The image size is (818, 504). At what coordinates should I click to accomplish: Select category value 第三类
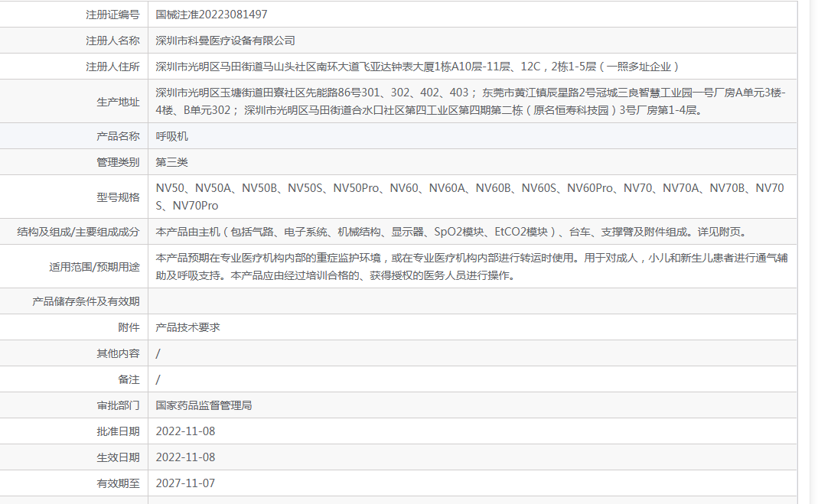[x=171, y=162]
